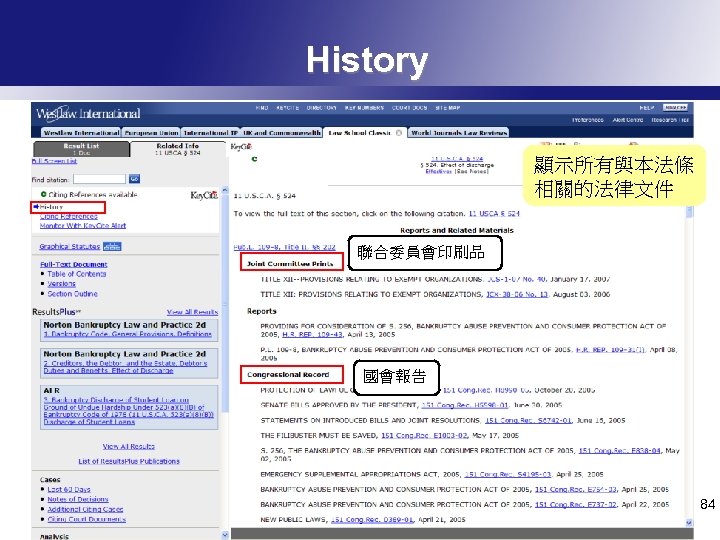Open List of ResultsPlus Publications link
The width and height of the screenshot is (720, 540).
(129, 461)
